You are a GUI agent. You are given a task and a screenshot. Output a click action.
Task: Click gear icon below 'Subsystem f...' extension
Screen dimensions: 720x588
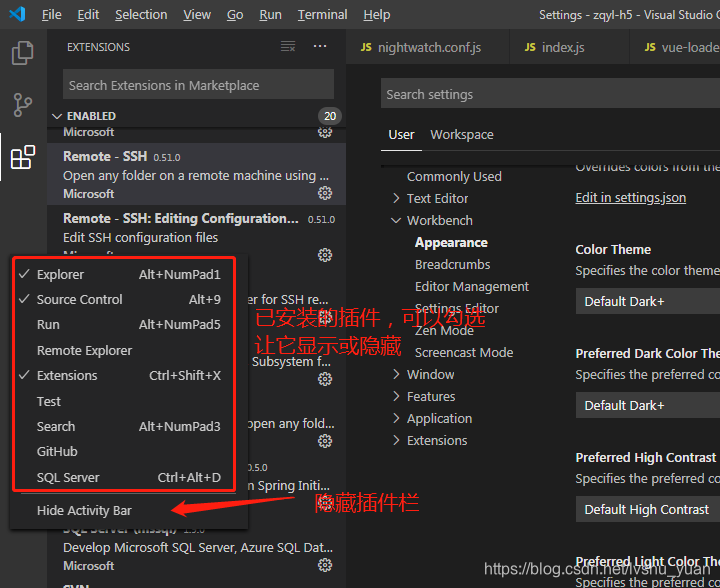pyautogui.click(x=325, y=379)
